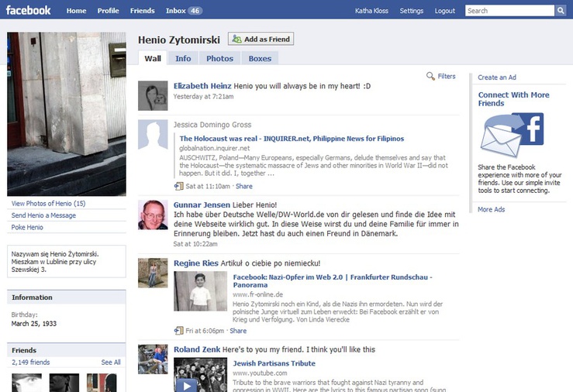Open Katha Kloss account link
Image resolution: width=573 pixels, height=392 pixels.
(371, 11)
